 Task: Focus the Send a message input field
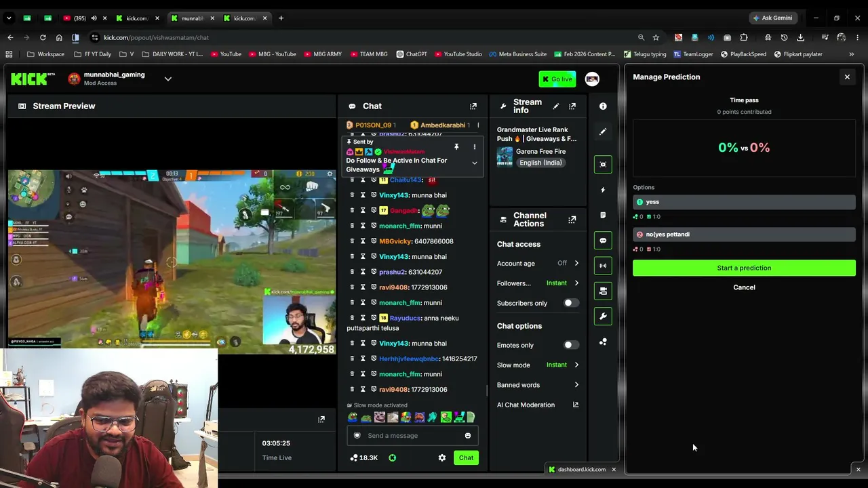pyautogui.click(x=412, y=436)
